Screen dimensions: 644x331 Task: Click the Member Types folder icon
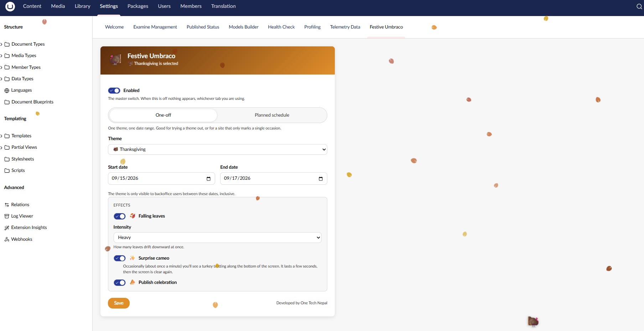tap(7, 67)
